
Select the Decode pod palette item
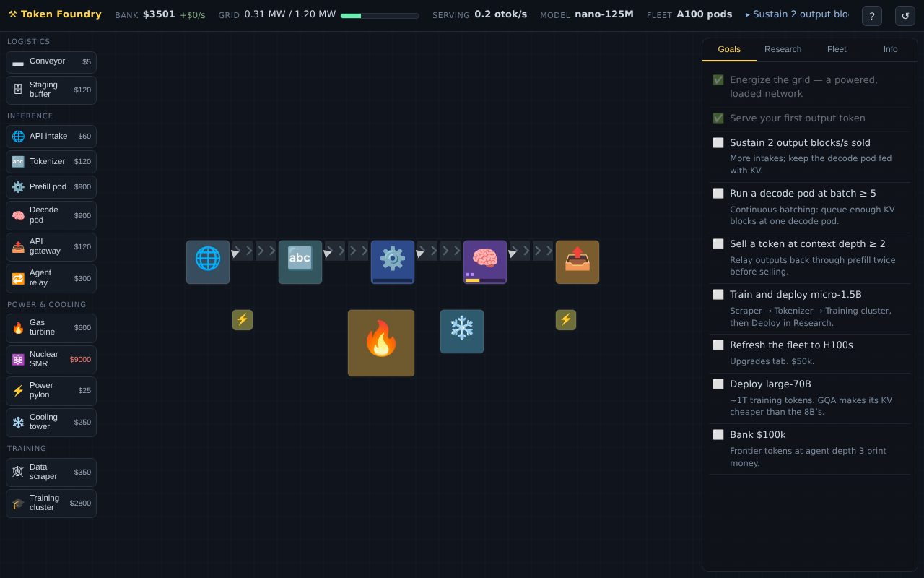click(x=51, y=215)
